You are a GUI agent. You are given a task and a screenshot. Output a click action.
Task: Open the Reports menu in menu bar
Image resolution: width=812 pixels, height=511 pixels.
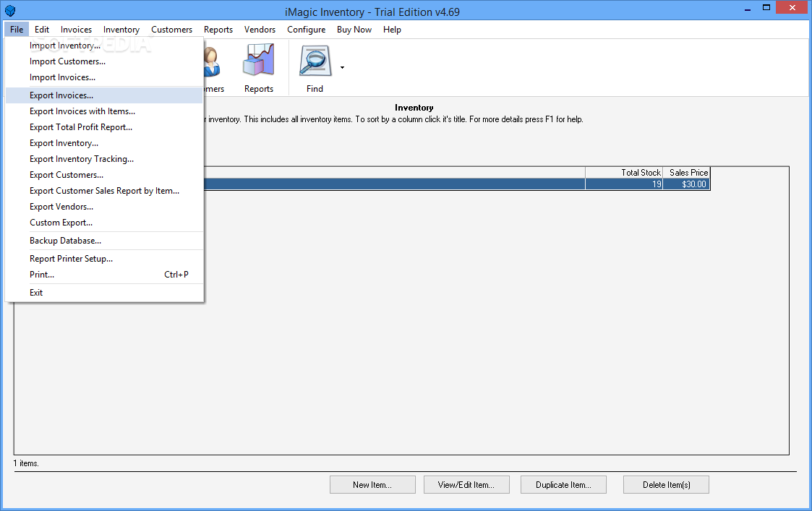click(218, 30)
